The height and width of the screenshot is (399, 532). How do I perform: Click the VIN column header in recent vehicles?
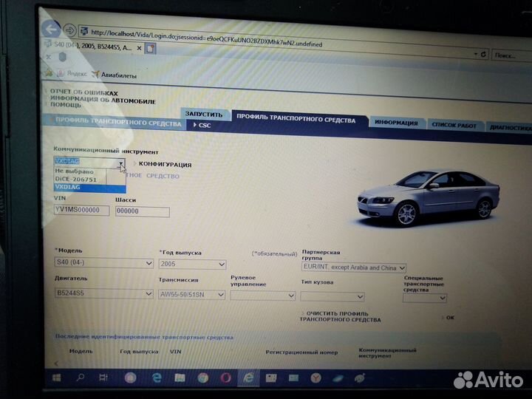coord(175,352)
